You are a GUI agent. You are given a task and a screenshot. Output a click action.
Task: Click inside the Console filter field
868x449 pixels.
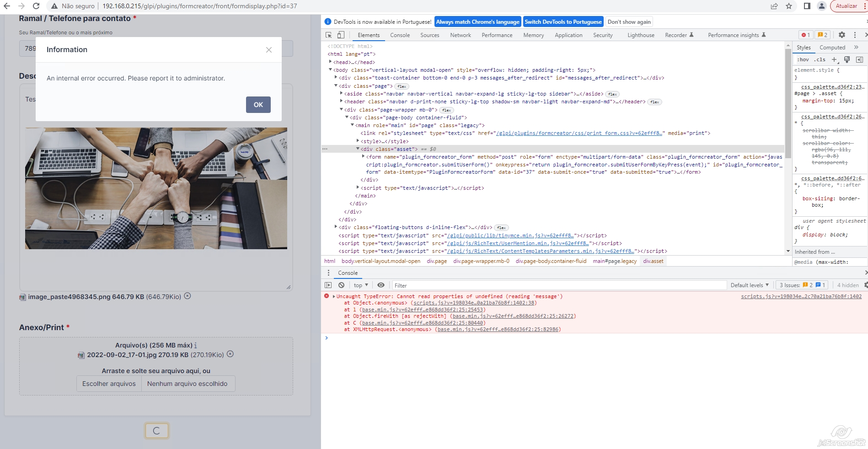point(457,285)
